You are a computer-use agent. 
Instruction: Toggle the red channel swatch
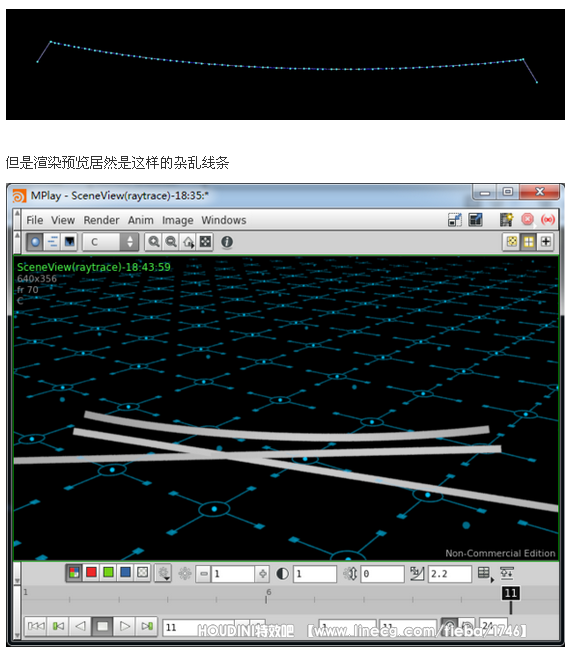click(91, 573)
